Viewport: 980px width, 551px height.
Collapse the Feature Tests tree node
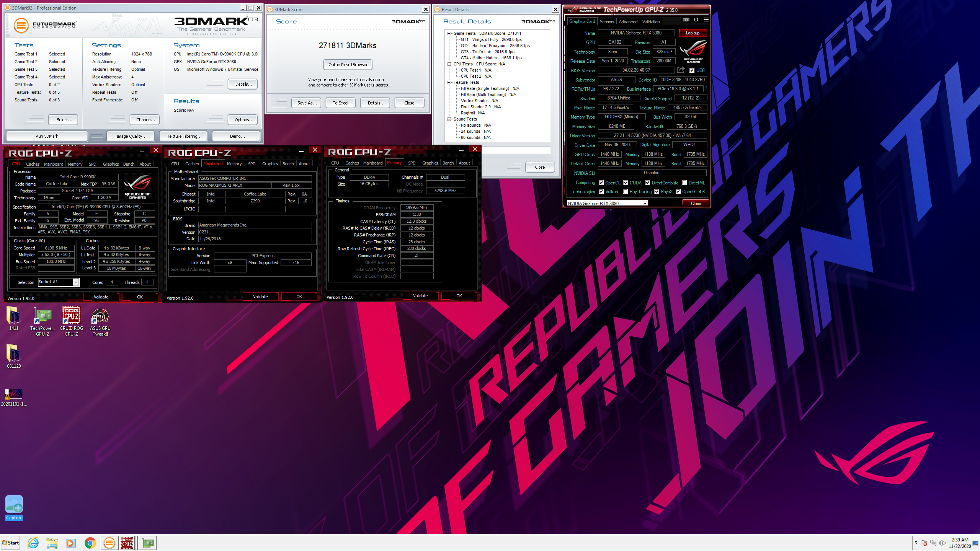click(x=449, y=82)
